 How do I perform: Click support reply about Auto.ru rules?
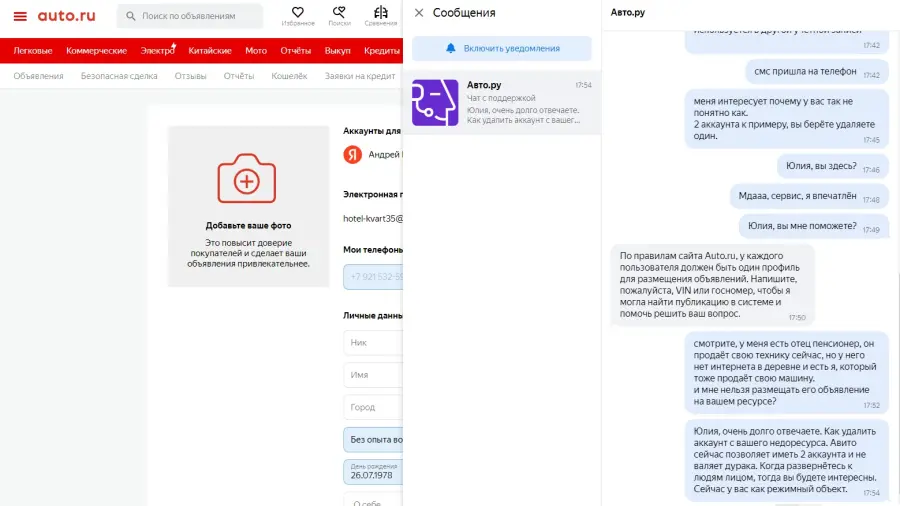coord(712,285)
